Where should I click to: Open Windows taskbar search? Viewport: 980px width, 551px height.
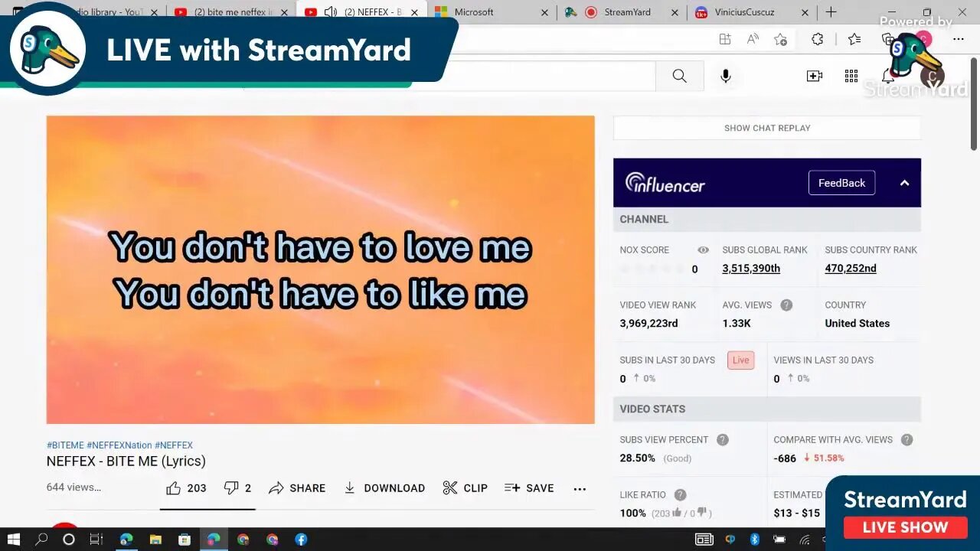click(x=41, y=540)
